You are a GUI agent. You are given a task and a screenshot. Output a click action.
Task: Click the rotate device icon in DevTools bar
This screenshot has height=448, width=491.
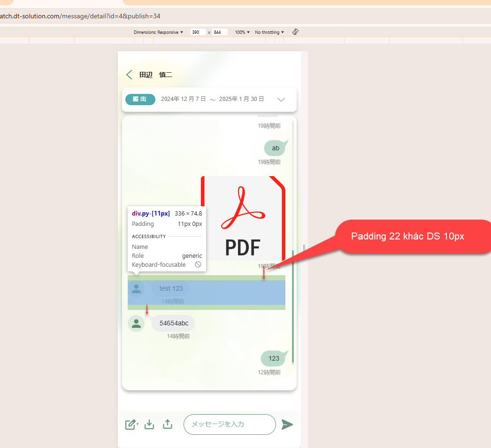[x=295, y=32]
